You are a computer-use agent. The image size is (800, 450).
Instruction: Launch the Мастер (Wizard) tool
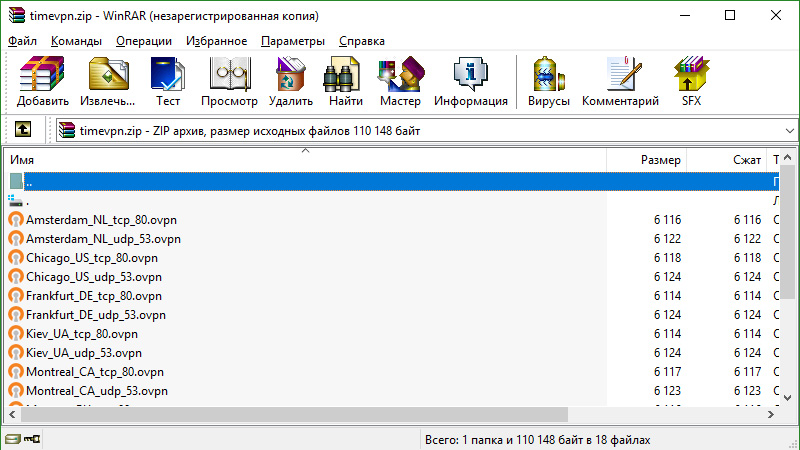click(x=400, y=81)
